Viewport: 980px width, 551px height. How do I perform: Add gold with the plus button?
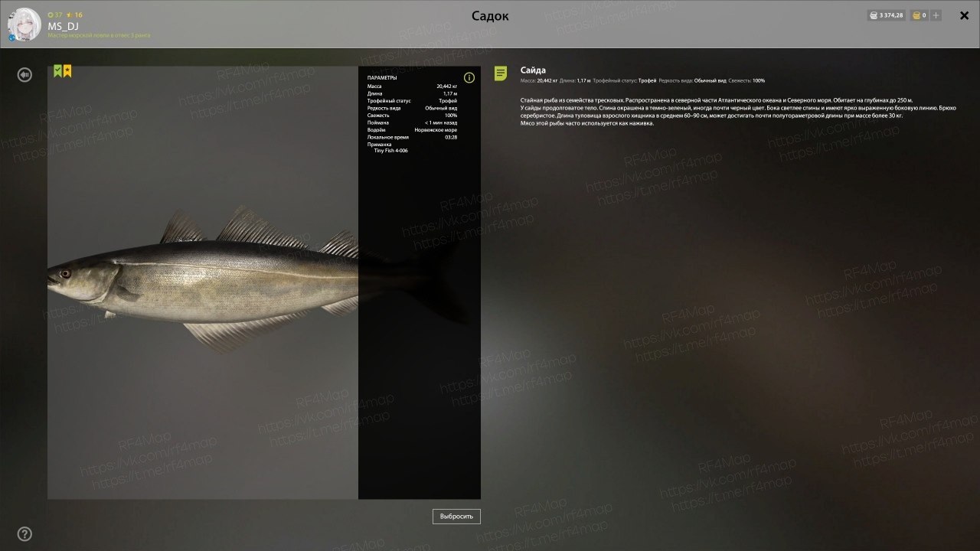click(x=936, y=15)
